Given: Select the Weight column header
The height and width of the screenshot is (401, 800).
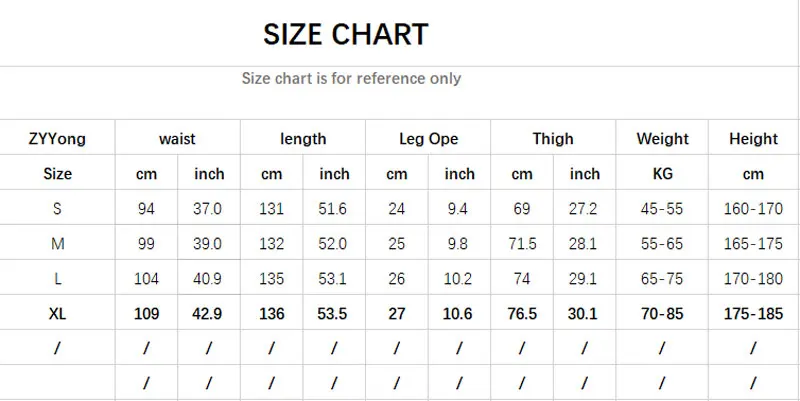Looking at the screenshot, I should [662, 138].
